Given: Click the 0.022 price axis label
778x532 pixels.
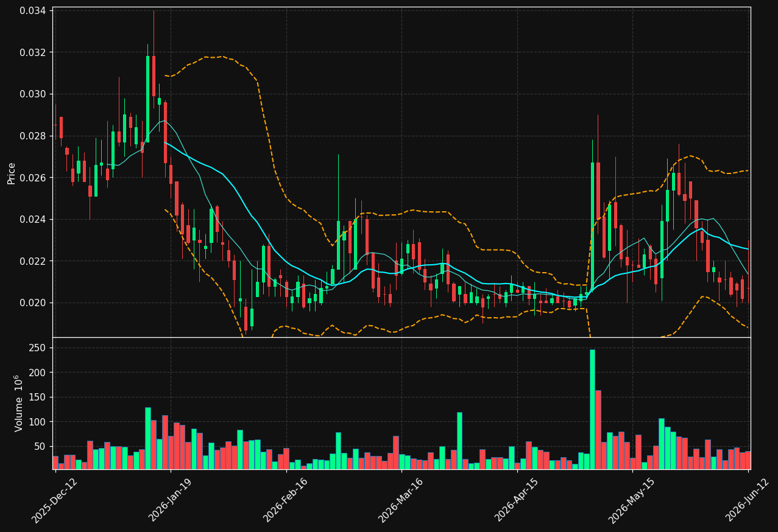Looking at the screenshot, I should [x=32, y=261].
